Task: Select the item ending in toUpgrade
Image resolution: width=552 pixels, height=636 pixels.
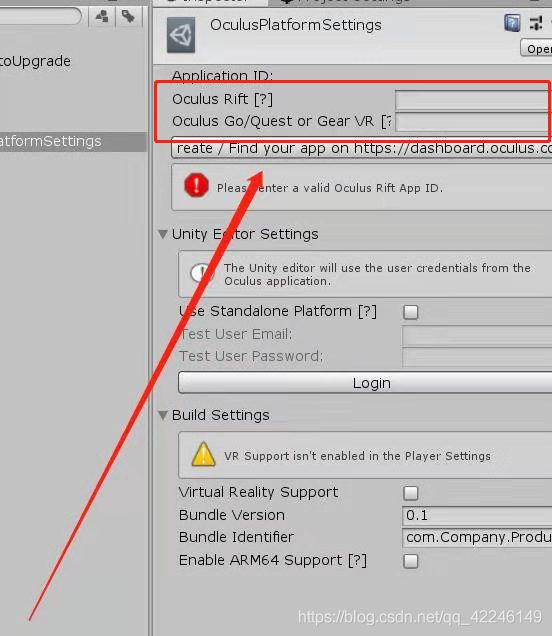Action: [35, 61]
